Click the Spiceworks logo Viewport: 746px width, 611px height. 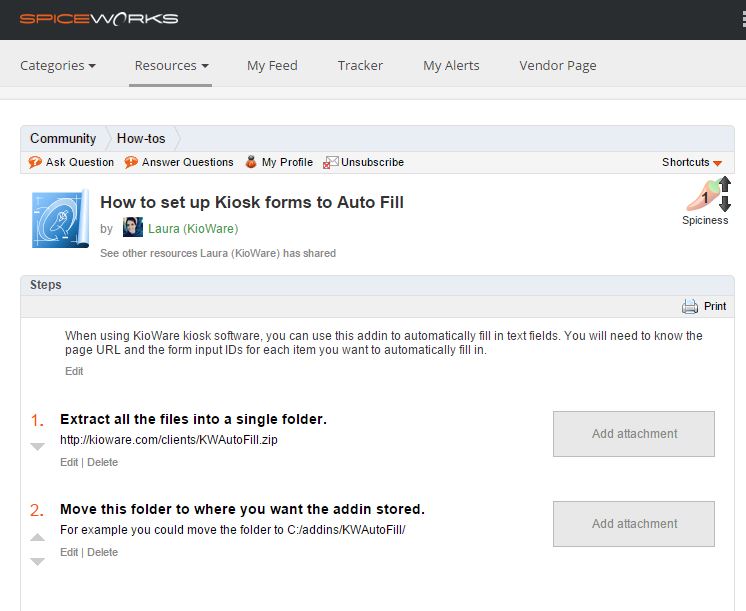click(99, 19)
